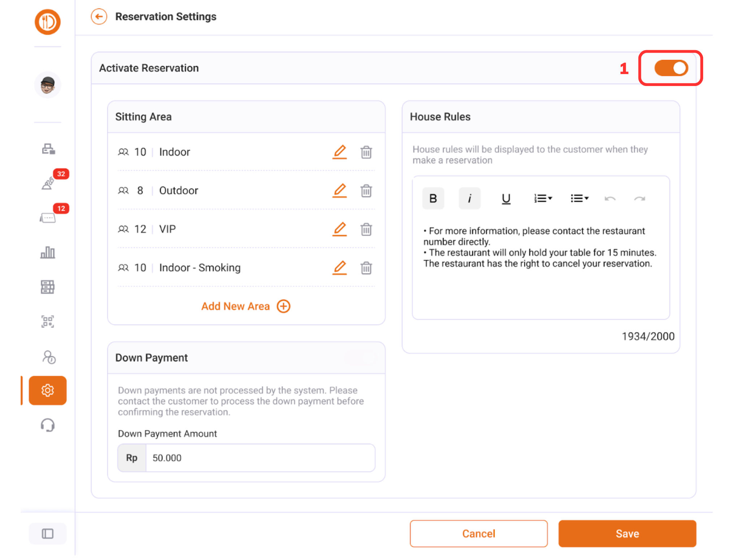The width and height of the screenshot is (740, 560).
Task: Click the back arrow beside Reservation Settings
Action: pos(99,17)
